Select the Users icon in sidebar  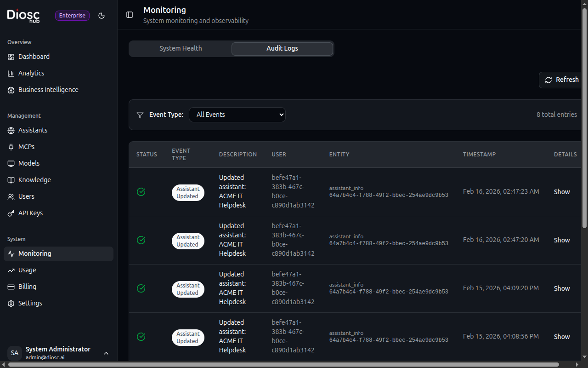tap(11, 196)
